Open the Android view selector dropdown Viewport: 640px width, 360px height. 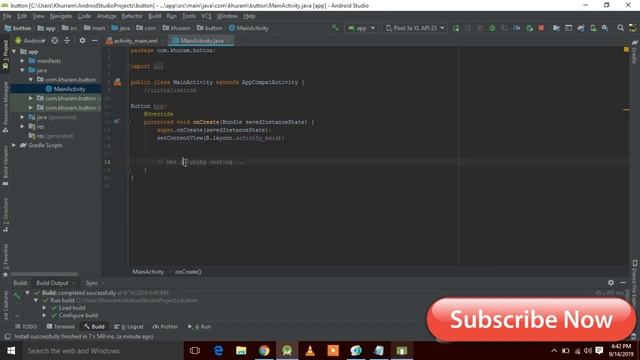tap(30, 40)
